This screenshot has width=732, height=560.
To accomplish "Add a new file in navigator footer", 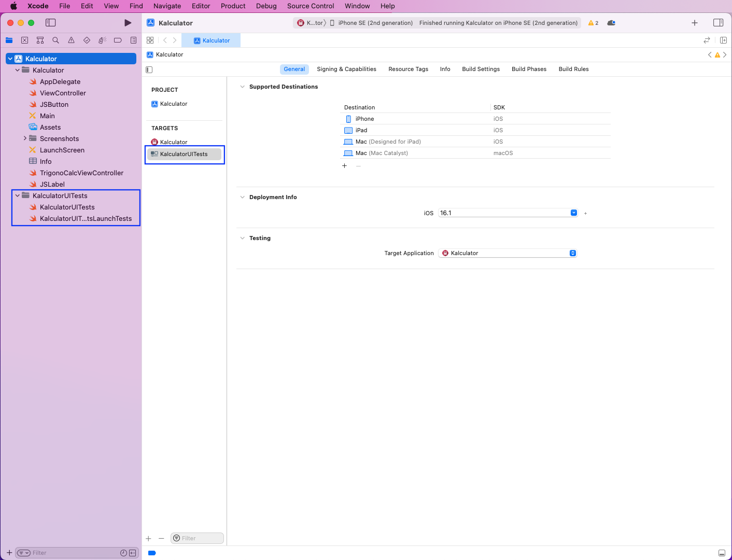I will [9, 553].
